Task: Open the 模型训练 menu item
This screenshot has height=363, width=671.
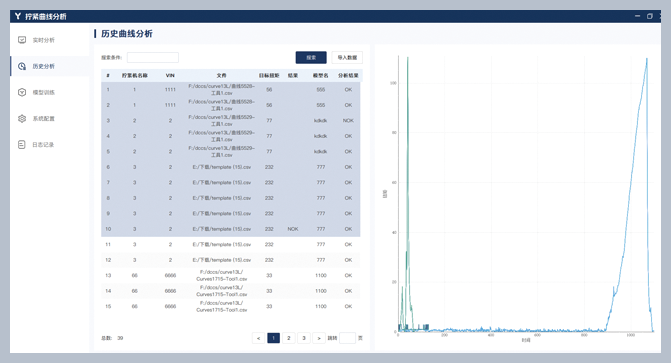Action: [x=43, y=92]
